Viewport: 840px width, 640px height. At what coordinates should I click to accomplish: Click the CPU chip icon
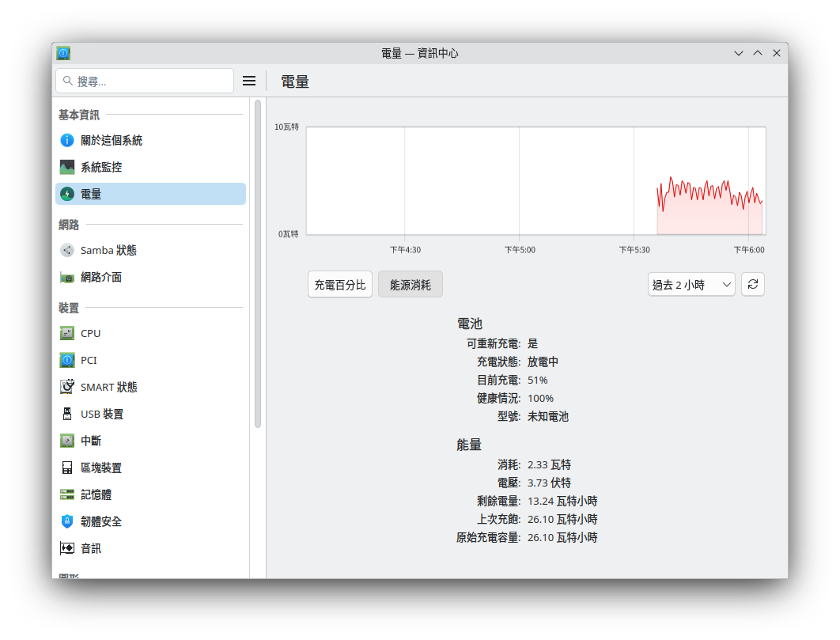click(x=67, y=334)
